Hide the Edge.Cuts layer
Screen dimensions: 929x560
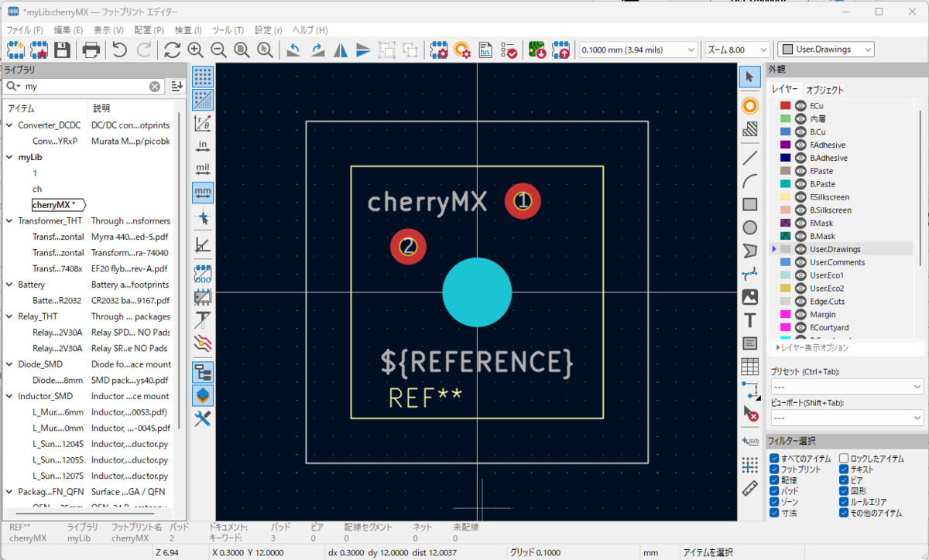(x=800, y=302)
